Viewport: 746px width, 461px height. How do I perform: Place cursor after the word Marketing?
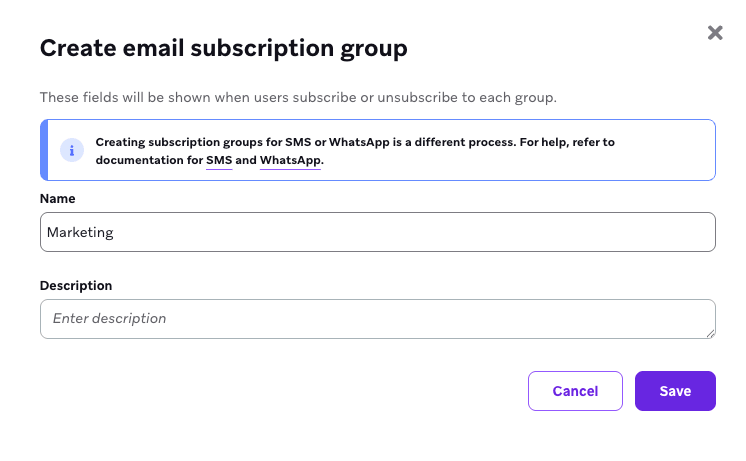[x=115, y=232]
